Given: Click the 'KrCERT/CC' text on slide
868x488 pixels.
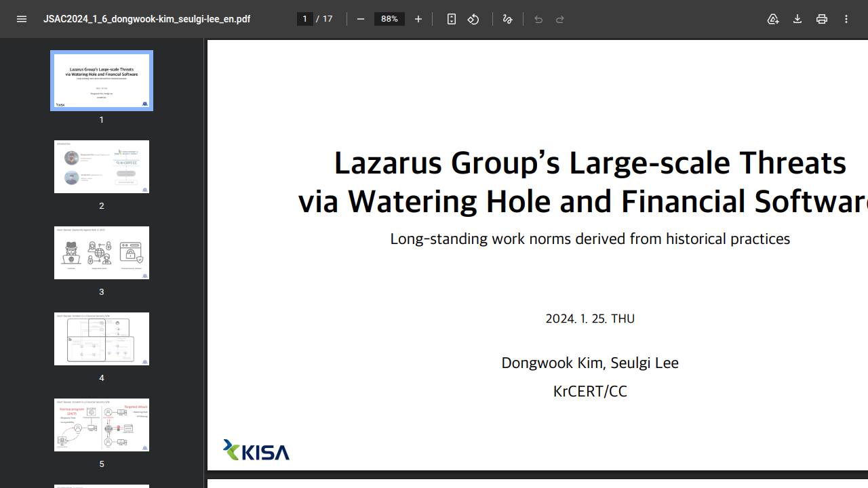Looking at the screenshot, I should [590, 391].
